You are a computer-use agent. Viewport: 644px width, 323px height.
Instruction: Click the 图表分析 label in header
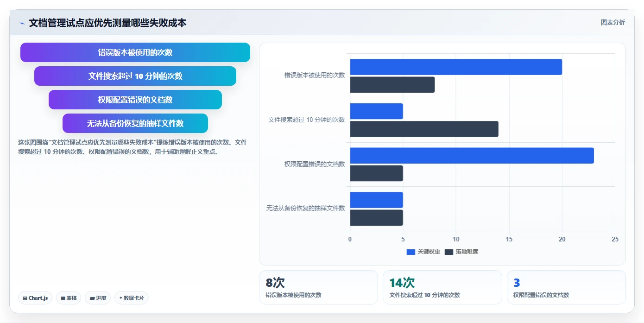tap(612, 22)
